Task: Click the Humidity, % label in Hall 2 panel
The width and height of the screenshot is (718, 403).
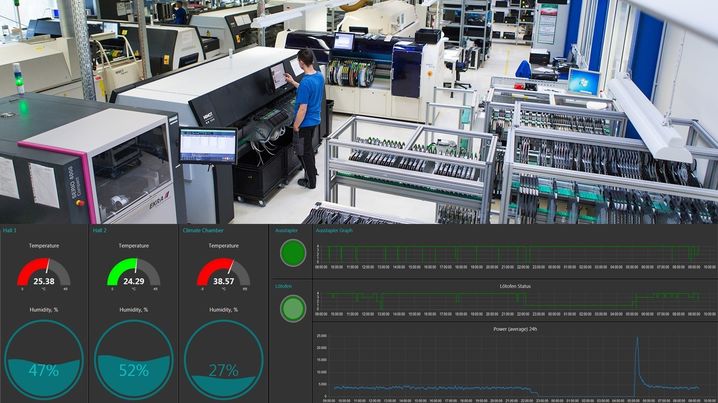Action: (x=134, y=310)
